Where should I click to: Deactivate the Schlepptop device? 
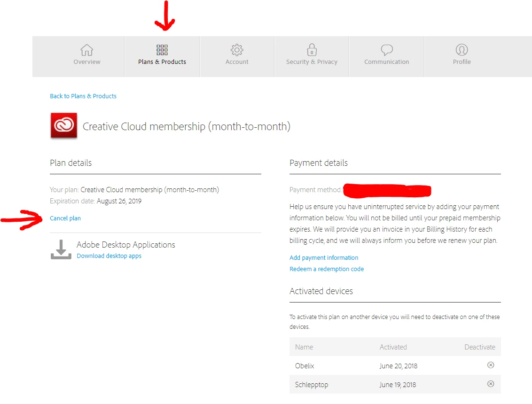[x=491, y=384]
